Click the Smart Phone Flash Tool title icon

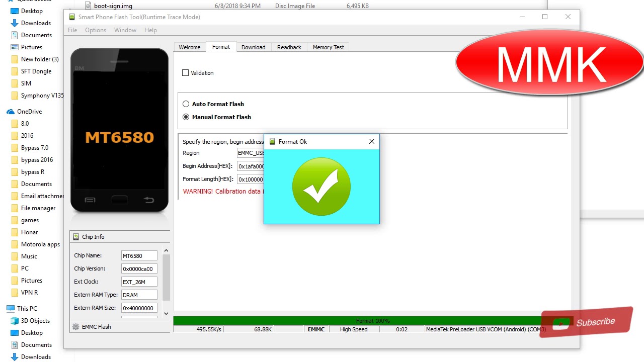[x=72, y=17]
